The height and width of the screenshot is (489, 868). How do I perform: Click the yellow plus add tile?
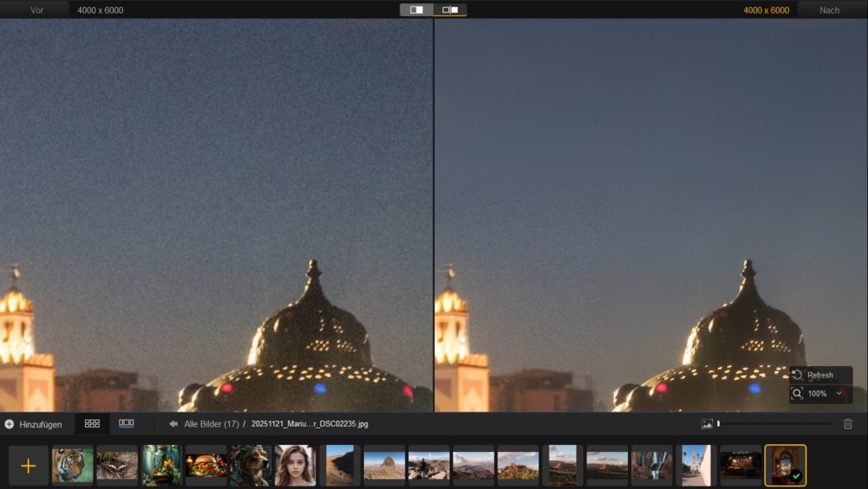29,465
